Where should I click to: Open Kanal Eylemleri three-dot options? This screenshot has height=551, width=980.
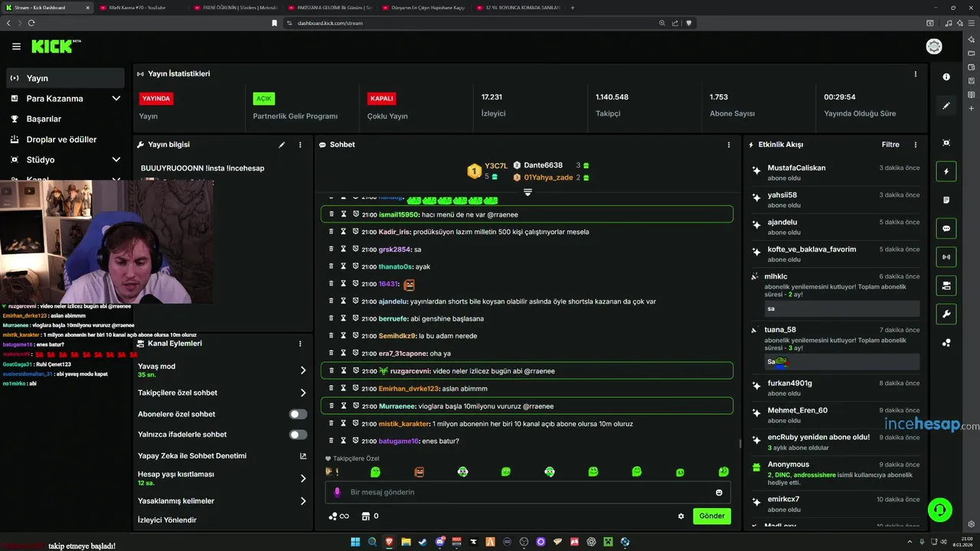point(300,344)
